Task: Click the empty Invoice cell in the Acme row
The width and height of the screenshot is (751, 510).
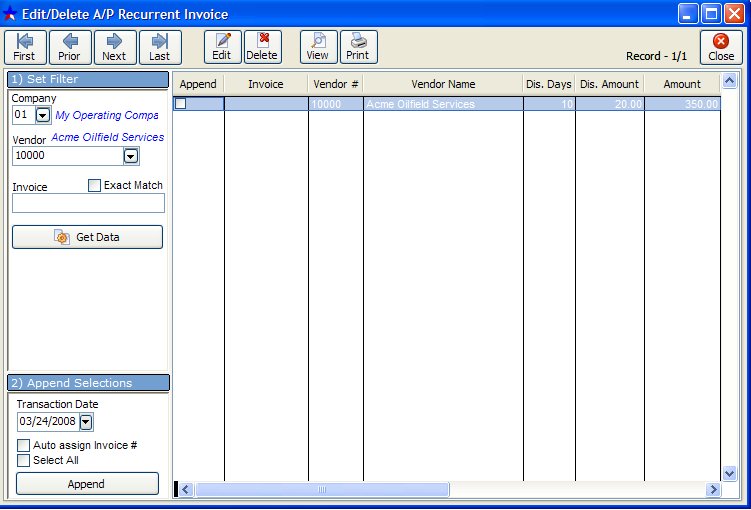Action: tap(266, 104)
